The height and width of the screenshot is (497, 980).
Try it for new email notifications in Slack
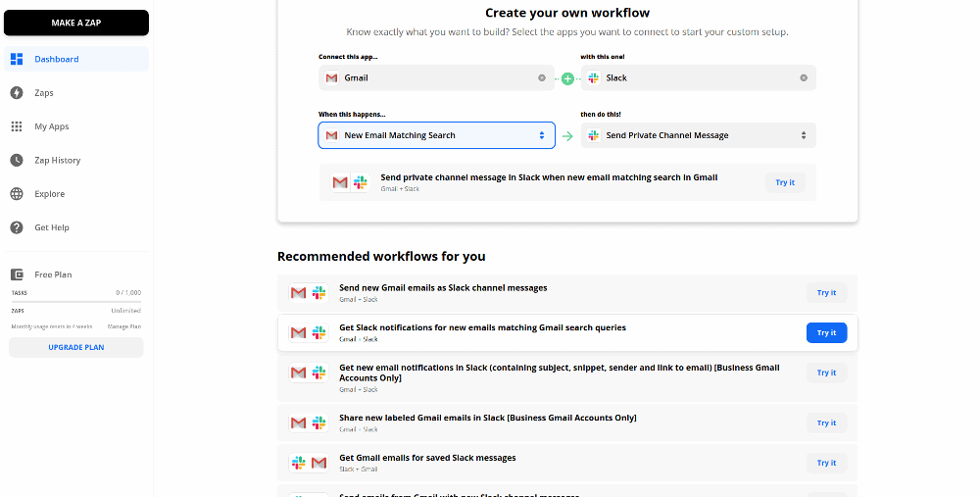(x=826, y=373)
